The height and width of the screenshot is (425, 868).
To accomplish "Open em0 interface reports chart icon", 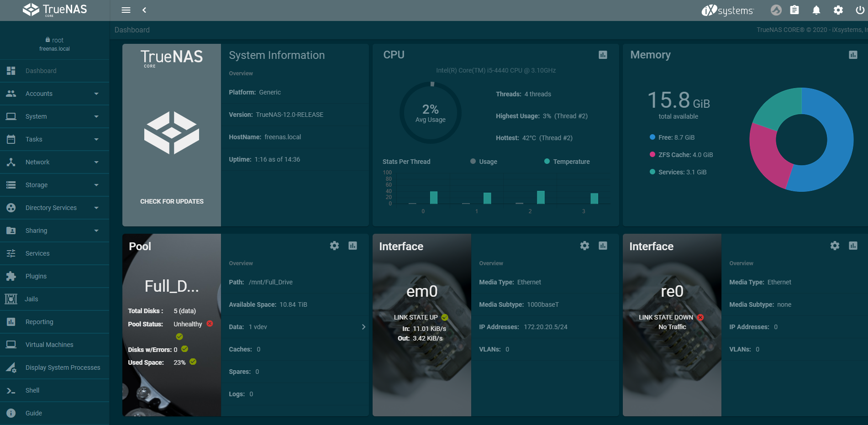I will coord(603,246).
